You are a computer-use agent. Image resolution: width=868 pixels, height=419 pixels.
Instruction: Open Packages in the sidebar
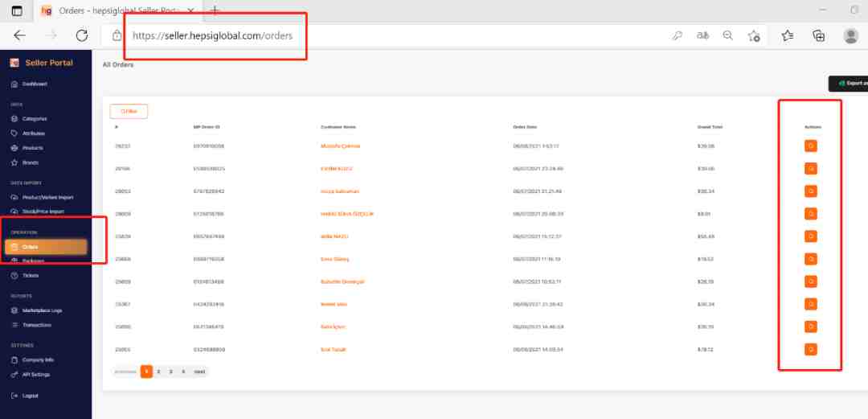[27, 261]
